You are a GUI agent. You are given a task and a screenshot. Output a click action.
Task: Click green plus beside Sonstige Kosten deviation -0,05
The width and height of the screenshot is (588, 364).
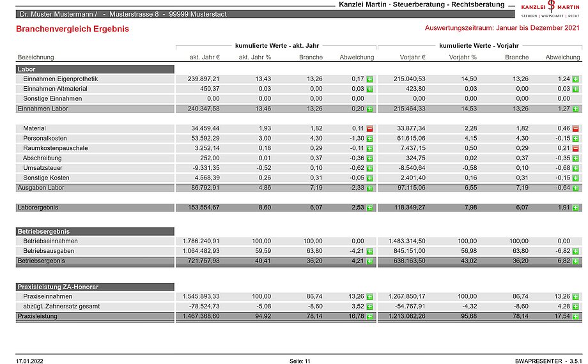[370, 178]
